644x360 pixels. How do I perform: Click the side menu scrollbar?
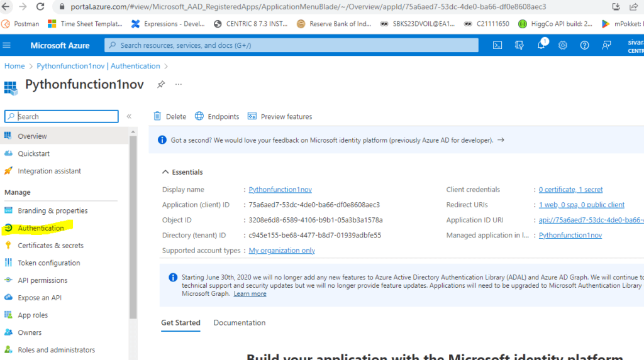[x=133, y=227]
